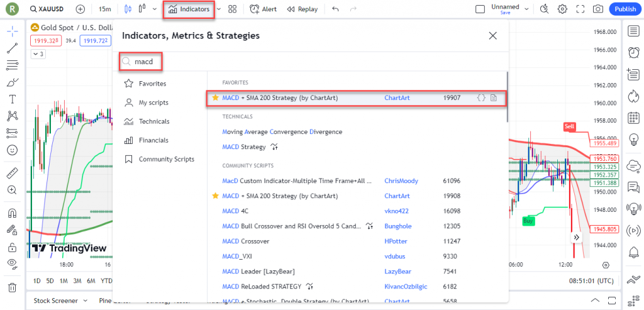The width and height of the screenshot is (644, 310).
Task: Select the Community Scripts category
Action: 160,159
